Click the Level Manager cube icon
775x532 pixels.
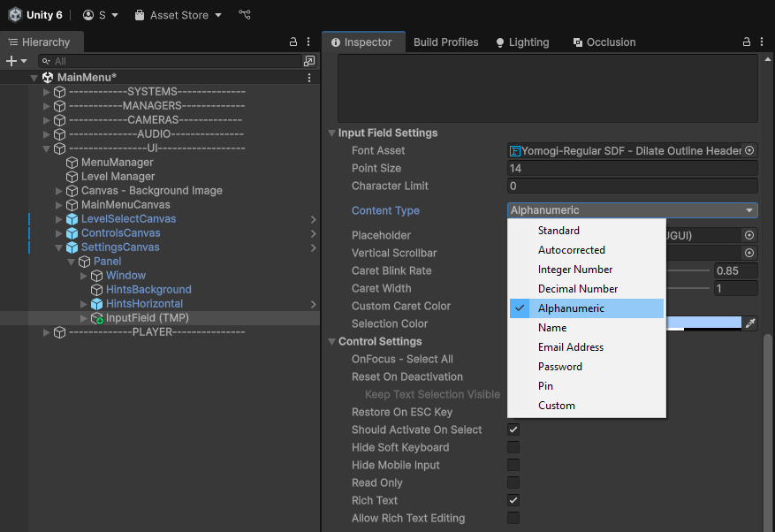tap(72, 177)
